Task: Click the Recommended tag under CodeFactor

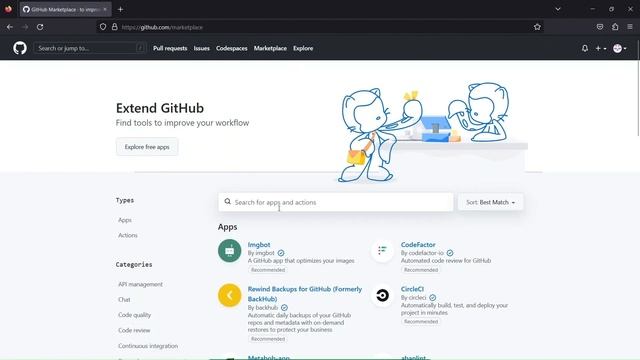Action: click(421, 270)
